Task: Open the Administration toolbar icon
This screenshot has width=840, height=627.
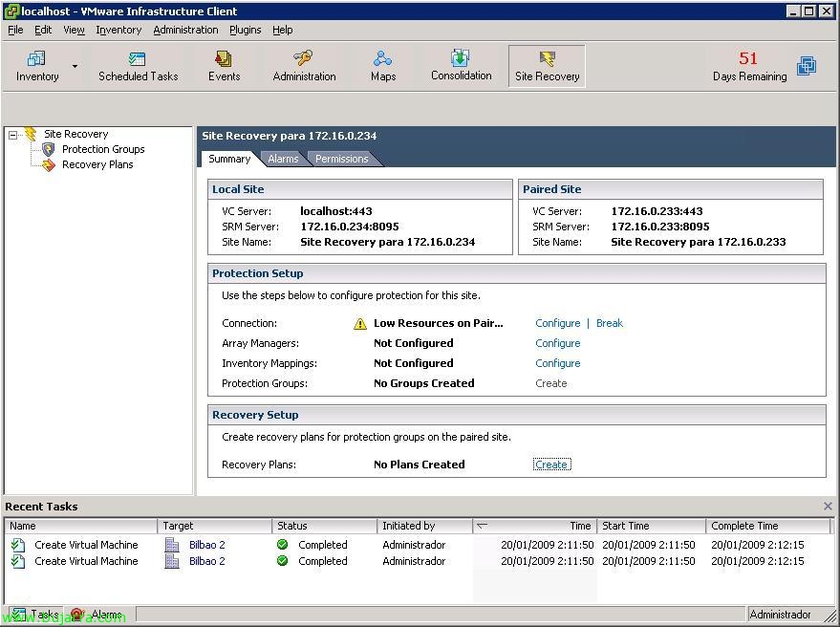Action: pos(304,58)
